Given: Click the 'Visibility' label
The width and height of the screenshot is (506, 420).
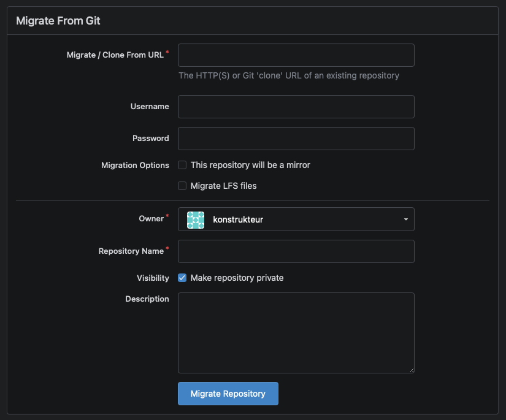Looking at the screenshot, I should [x=153, y=278].
